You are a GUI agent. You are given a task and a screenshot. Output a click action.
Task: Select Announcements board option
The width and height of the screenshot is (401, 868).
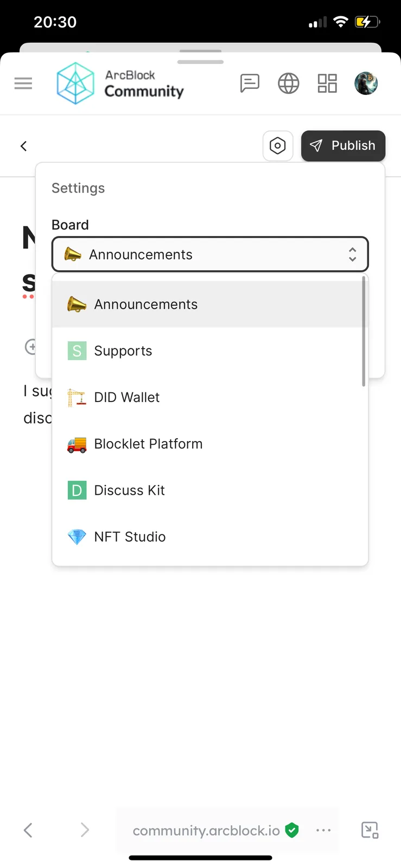pyautogui.click(x=209, y=304)
